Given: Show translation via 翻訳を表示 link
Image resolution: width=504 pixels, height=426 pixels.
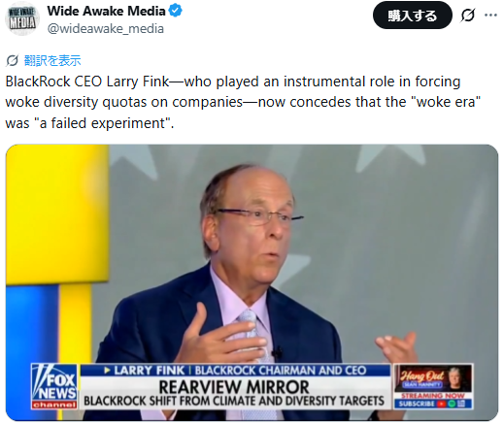Looking at the screenshot, I should pyautogui.click(x=52, y=60).
